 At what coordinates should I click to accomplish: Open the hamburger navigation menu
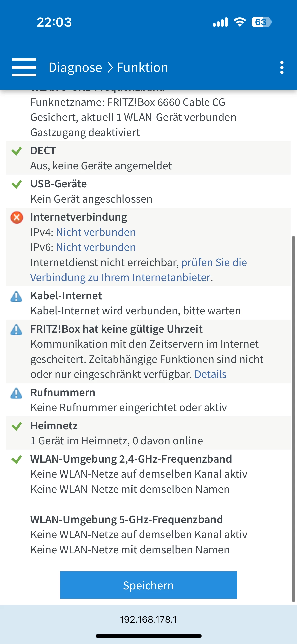coord(24,67)
